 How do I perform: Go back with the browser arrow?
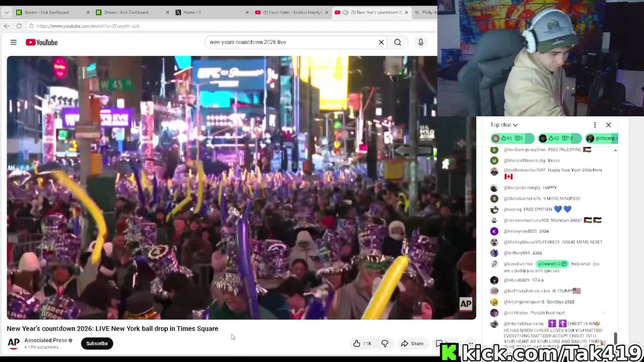click(x=7, y=26)
